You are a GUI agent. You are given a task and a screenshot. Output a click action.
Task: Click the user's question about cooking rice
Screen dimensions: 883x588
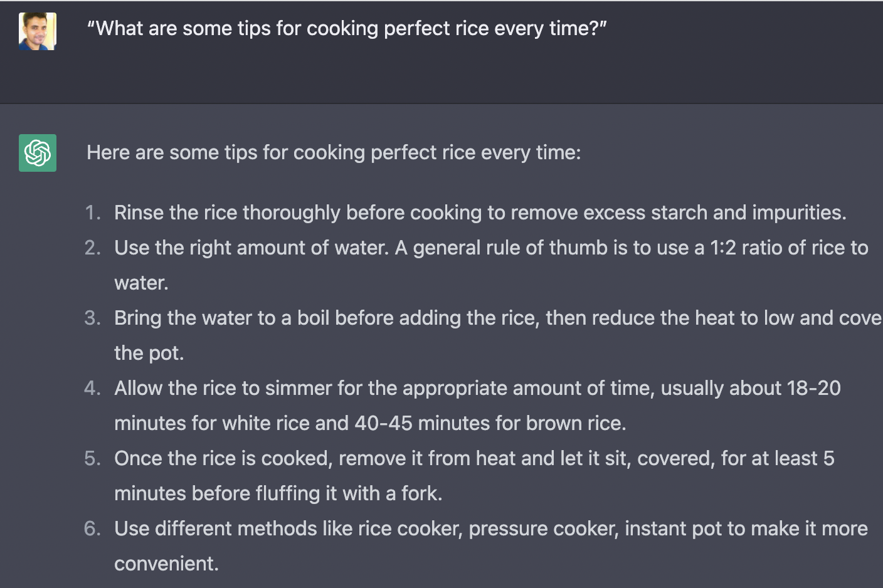point(347,28)
